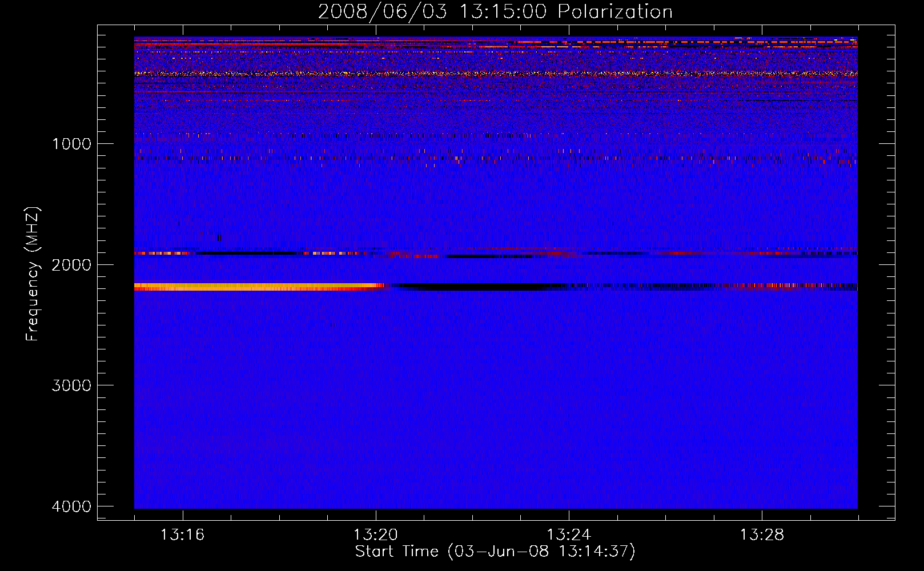Viewport: 924px width, 571px height.
Task: Click the 13:28 time tick label
Action: 762,535
